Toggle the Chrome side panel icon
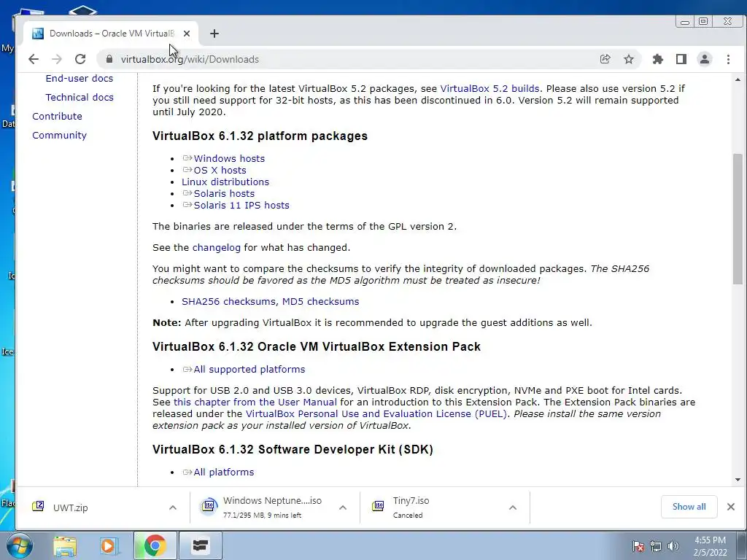The width and height of the screenshot is (747, 560). tap(681, 59)
